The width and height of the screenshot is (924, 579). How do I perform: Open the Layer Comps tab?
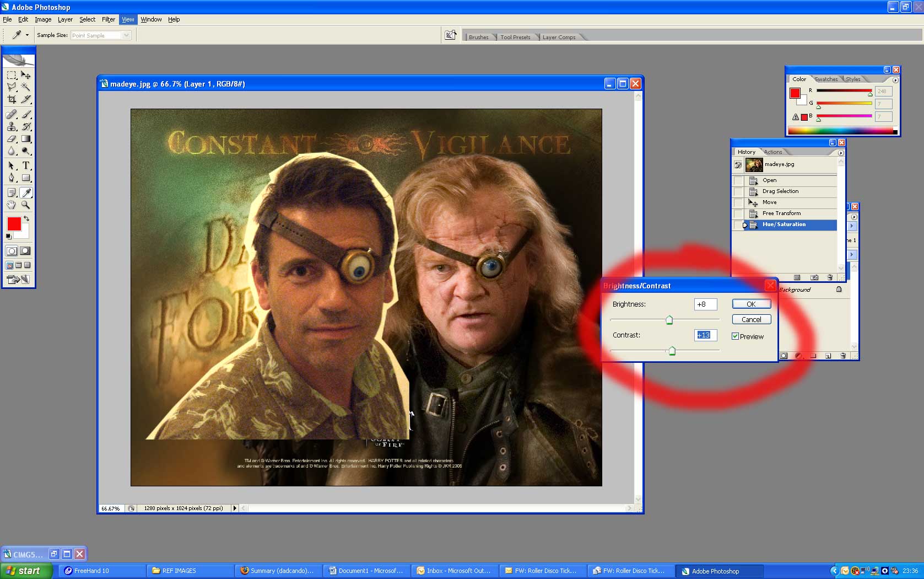tap(559, 37)
